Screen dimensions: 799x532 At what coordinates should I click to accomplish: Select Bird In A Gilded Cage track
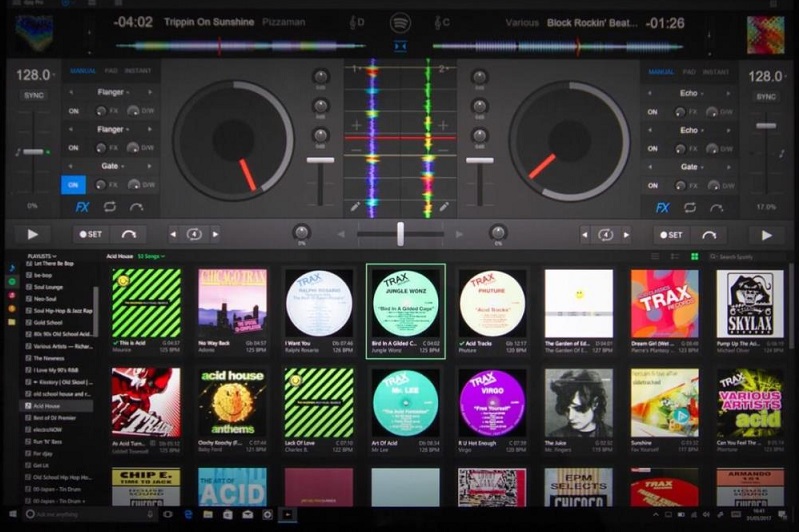click(406, 311)
